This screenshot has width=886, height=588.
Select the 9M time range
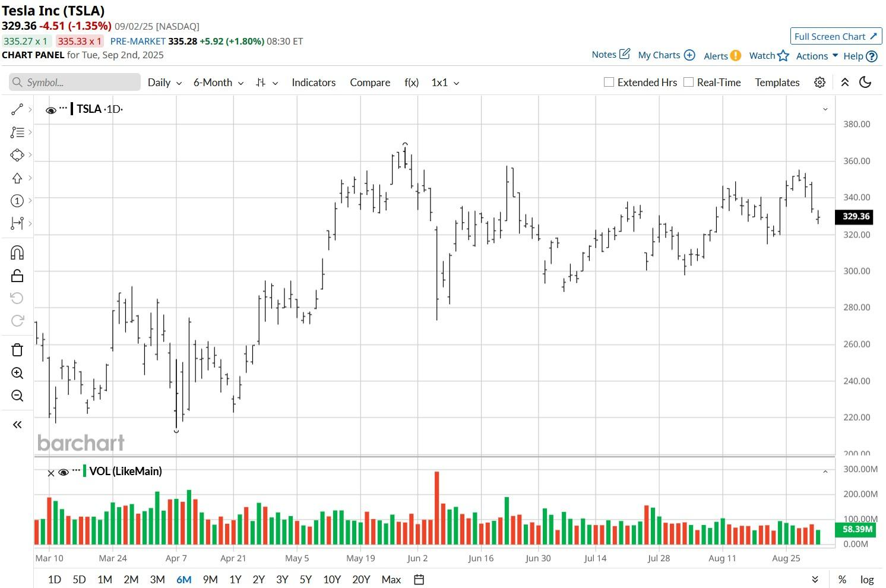point(210,579)
